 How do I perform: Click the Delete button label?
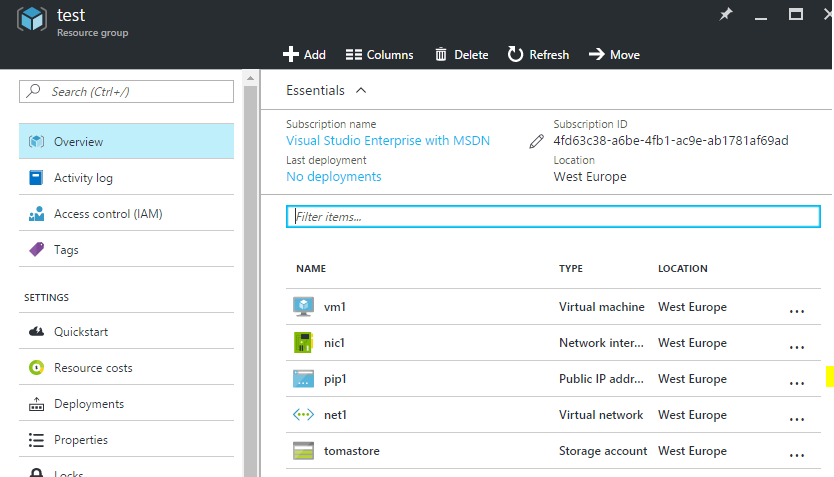pos(471,55)
